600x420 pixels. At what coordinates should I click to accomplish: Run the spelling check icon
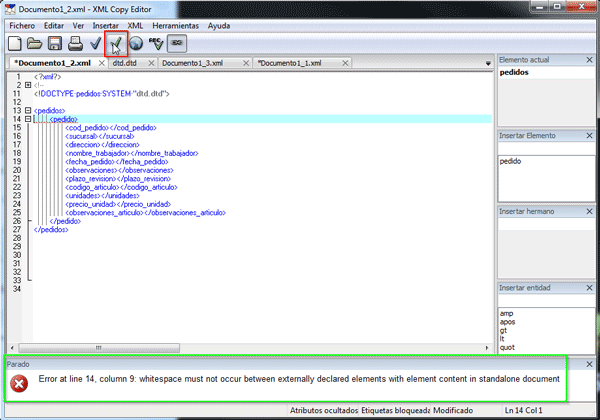155,43
